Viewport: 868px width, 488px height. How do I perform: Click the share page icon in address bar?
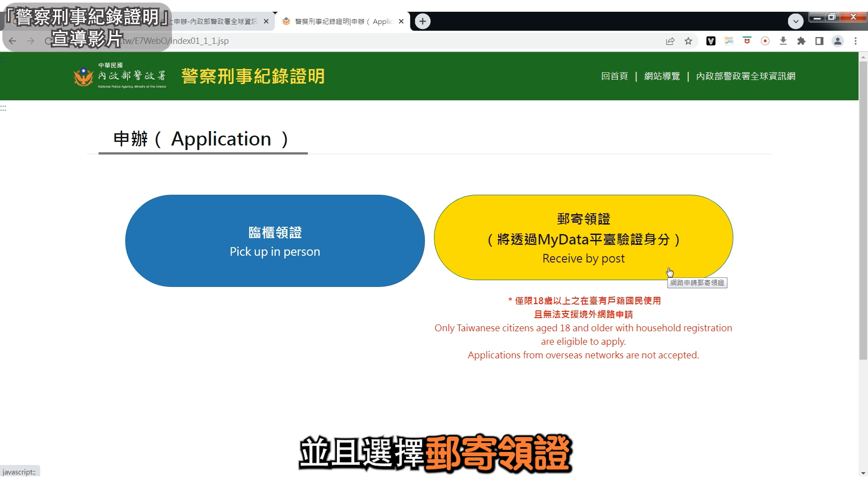(670, 41)
